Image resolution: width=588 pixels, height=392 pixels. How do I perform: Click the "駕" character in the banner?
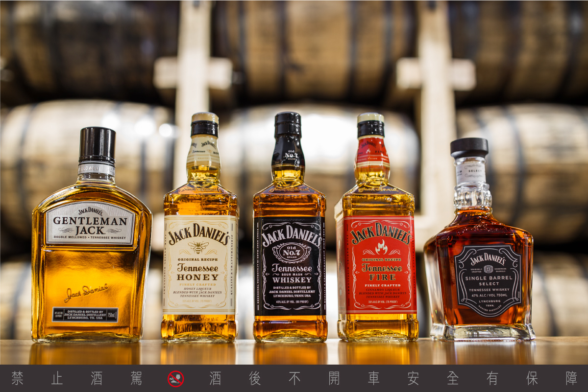point(135,378)
